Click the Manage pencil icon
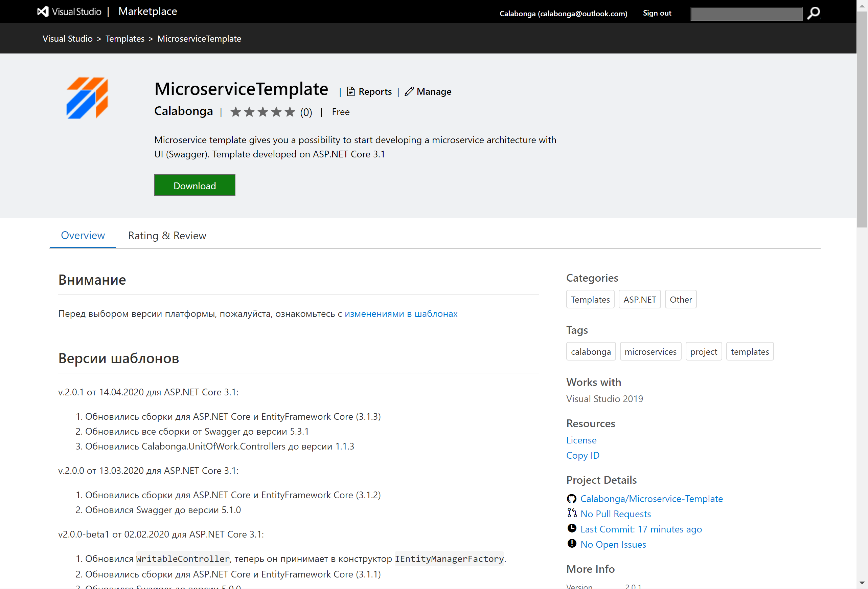Viewport: 868px width, 589px height. click(409, 91)
